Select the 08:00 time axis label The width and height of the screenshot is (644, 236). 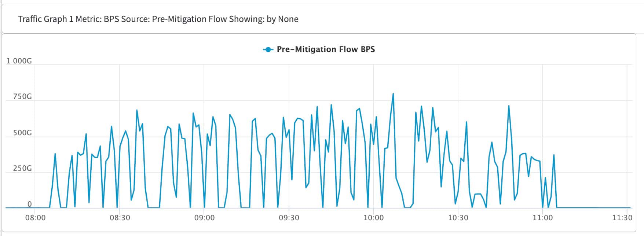click(x=35, y=218)
